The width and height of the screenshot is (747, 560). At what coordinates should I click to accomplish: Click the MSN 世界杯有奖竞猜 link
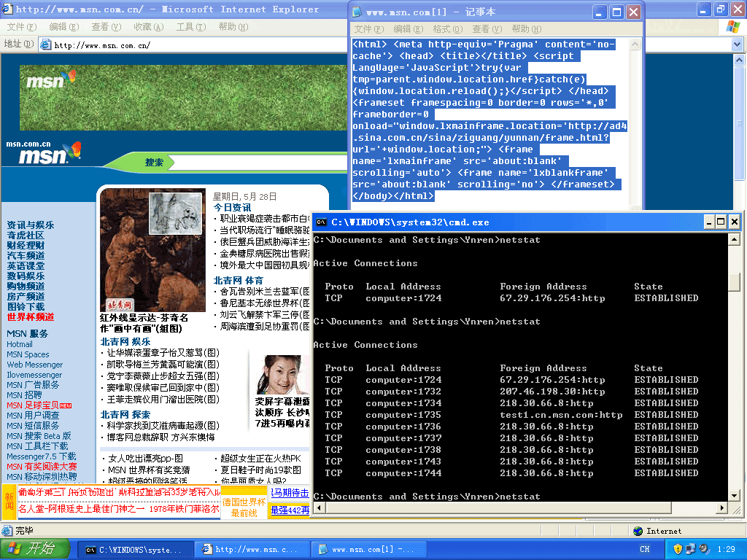149,470
